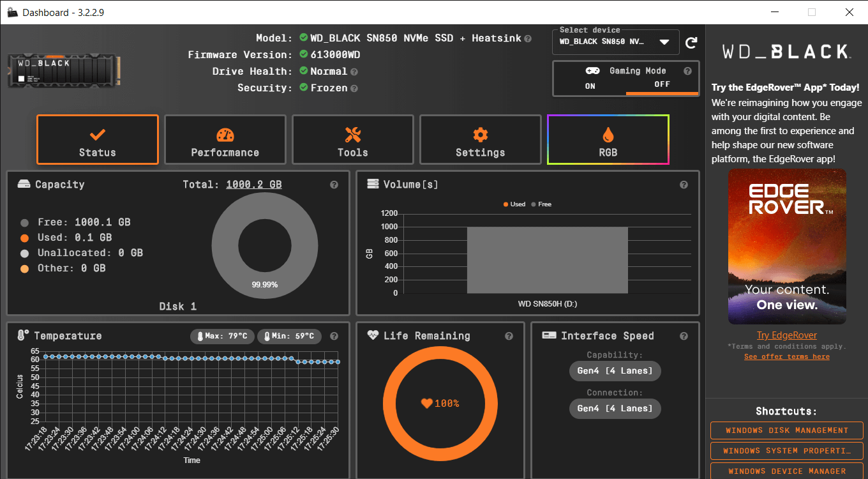
Task: Click the Disk 1 label
Action: coord(178,307)
